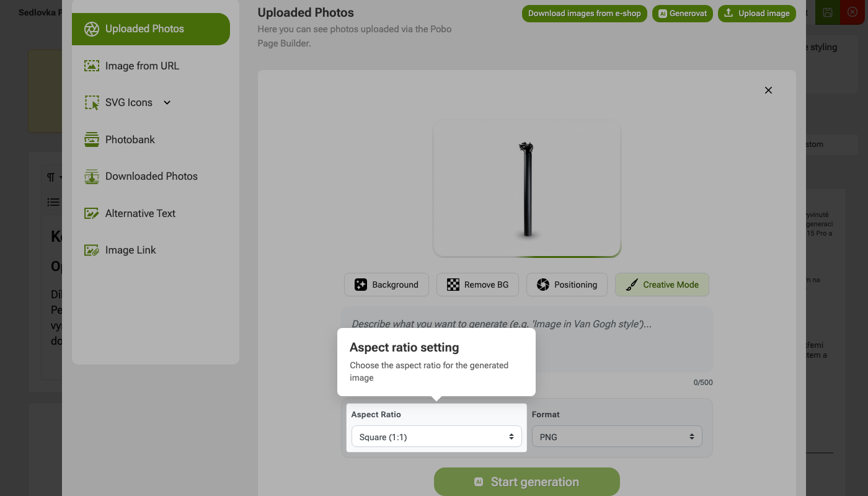This screenshot has height=496, width=868.
Task: Select the seatpost image thumbnail
Action: (527, 189)
